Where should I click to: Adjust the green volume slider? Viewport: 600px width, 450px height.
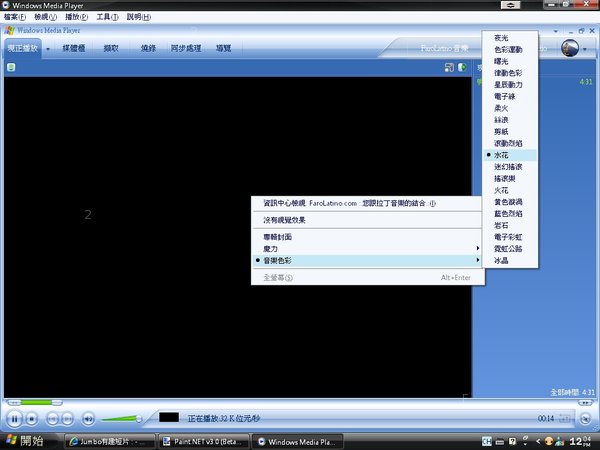121,419
